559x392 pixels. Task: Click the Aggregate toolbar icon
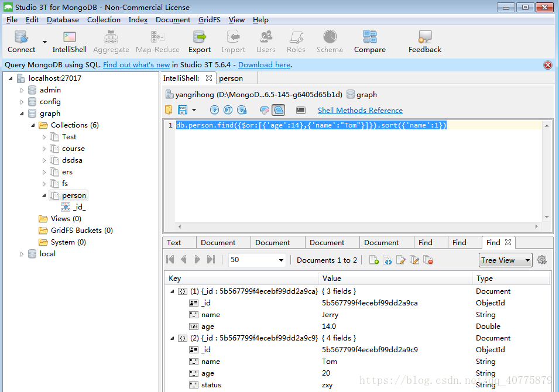point(111,42)
